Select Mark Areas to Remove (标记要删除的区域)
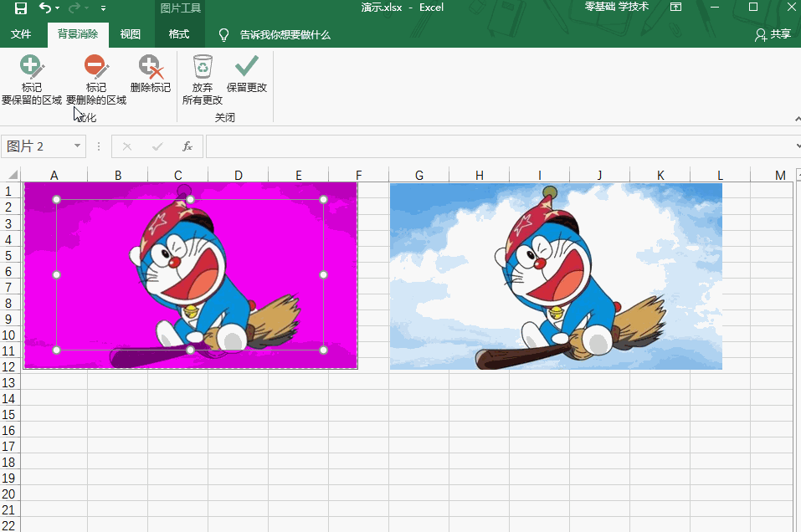801x532 pixels. 96,79
